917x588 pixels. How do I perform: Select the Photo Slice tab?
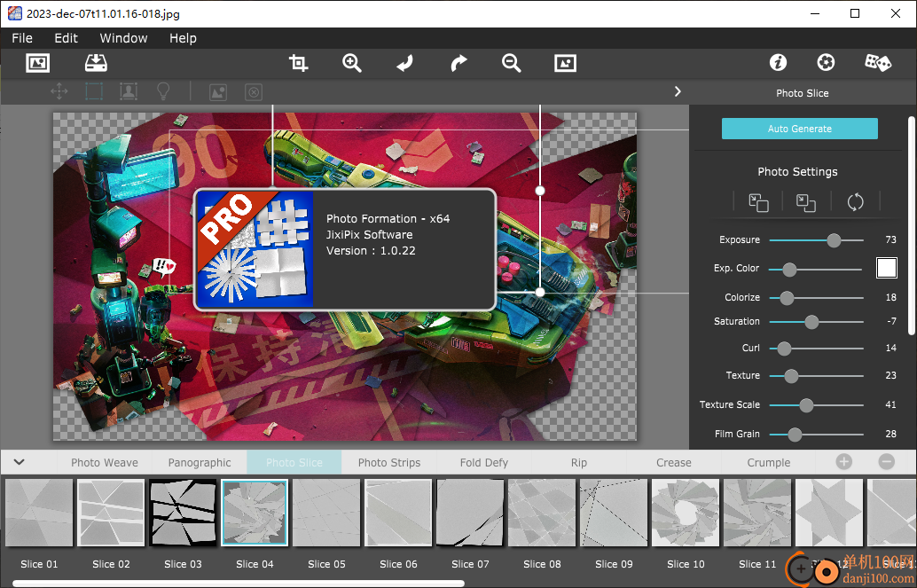[x=294, y=462]
